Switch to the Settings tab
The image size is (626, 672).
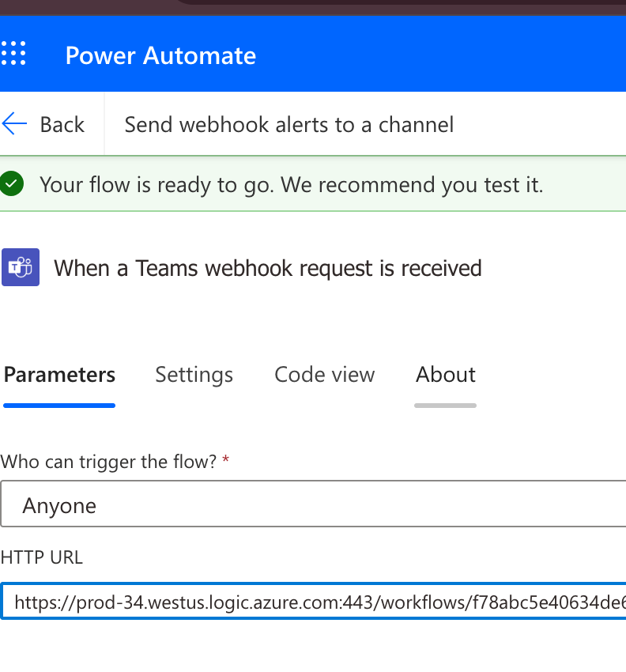194,375
